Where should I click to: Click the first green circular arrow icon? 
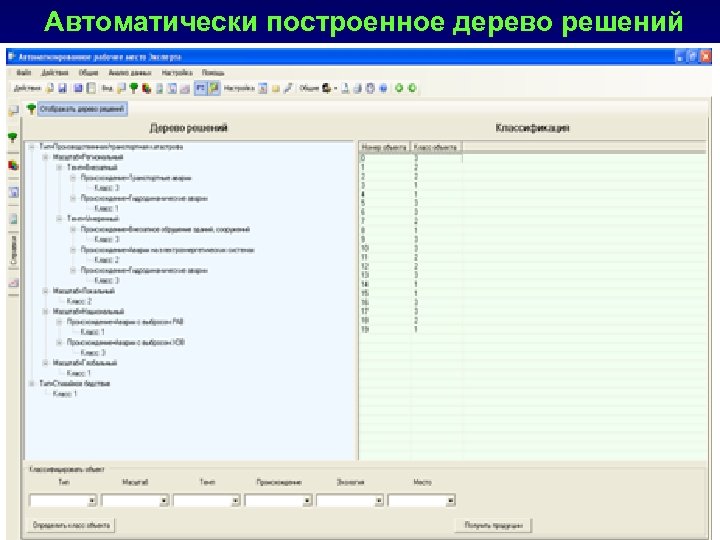(399, 88)
